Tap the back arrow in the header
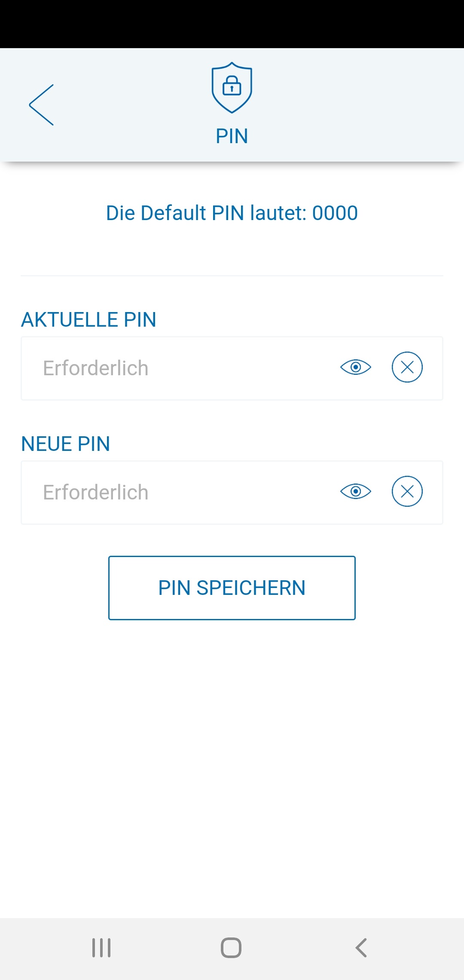Viewport: 464px width, 980px height. (x=42, y=105)
